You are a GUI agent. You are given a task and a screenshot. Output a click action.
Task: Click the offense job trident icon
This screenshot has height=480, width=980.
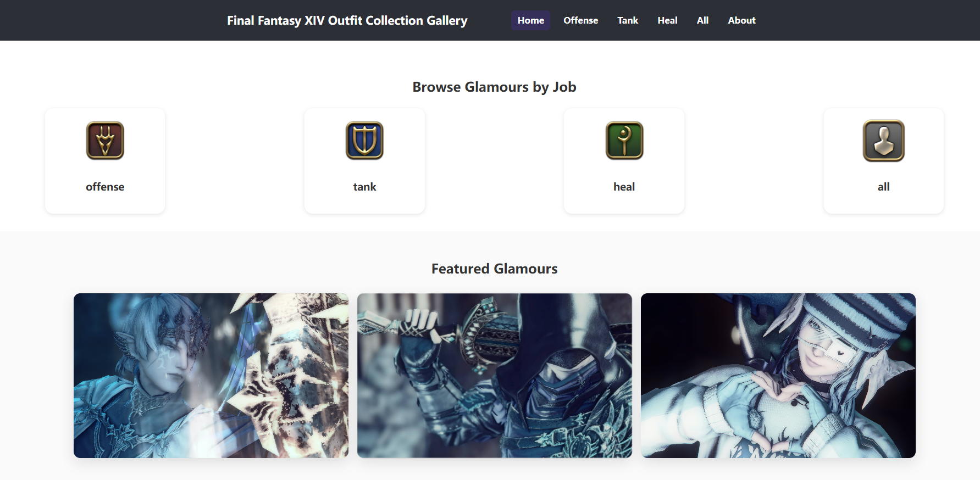pos(105,141)
